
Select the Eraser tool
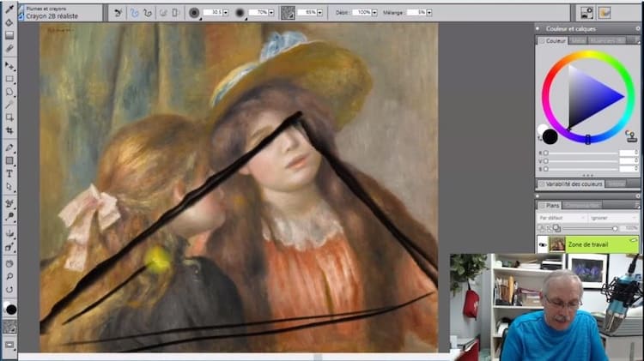(x=9, y=48)
